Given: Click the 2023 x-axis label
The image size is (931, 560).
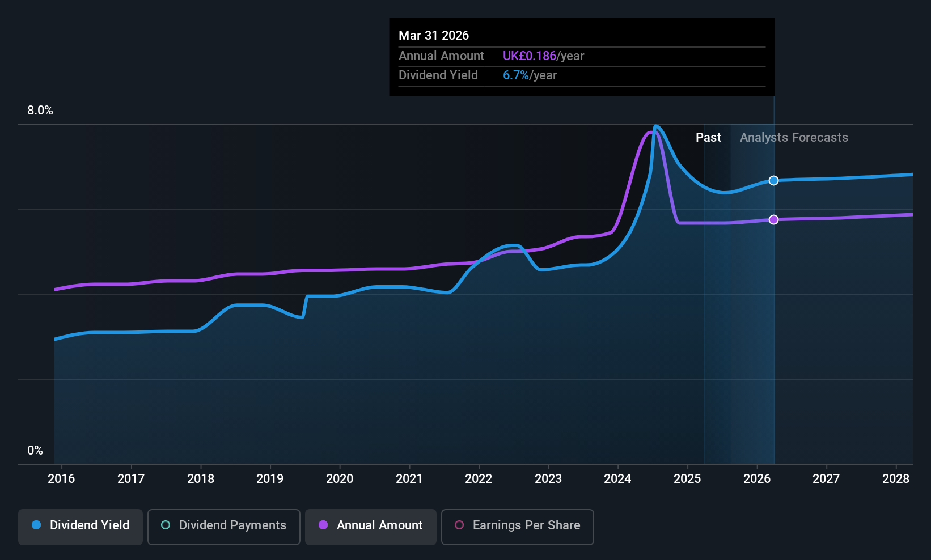Looking at the screenshot, I should coord(548,479).
